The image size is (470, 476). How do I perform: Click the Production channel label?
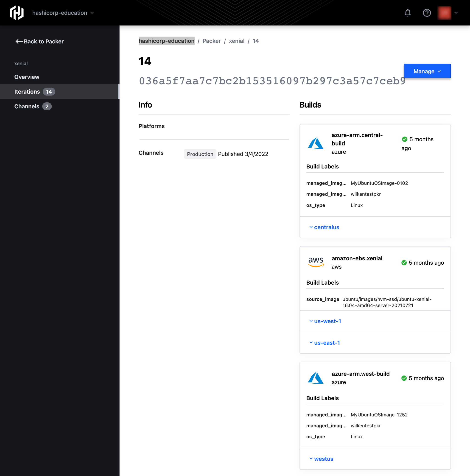pos(200,154)
